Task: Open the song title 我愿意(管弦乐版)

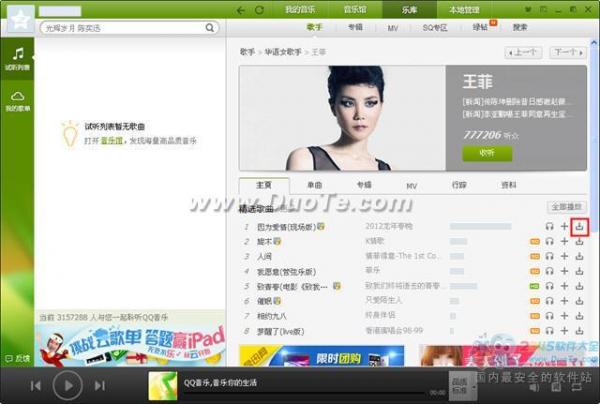Action: point(286,272)
